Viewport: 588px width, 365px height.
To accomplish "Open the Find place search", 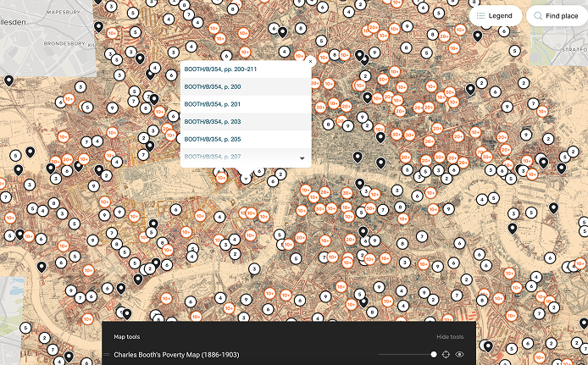I will tap(557, 16).
